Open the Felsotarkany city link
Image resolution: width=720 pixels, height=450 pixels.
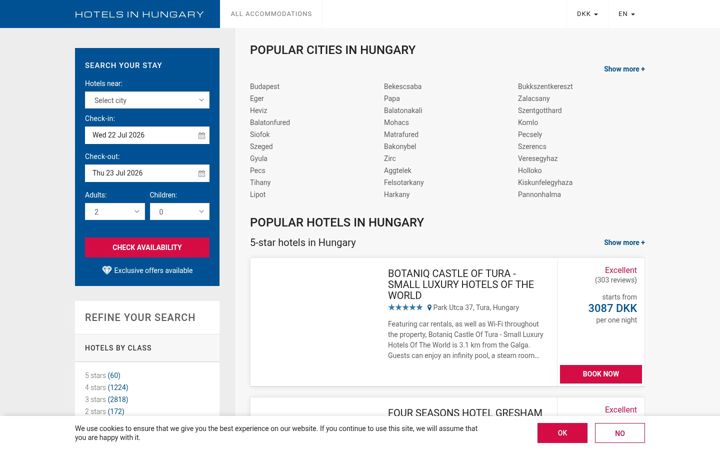click(x=404, y=182)
